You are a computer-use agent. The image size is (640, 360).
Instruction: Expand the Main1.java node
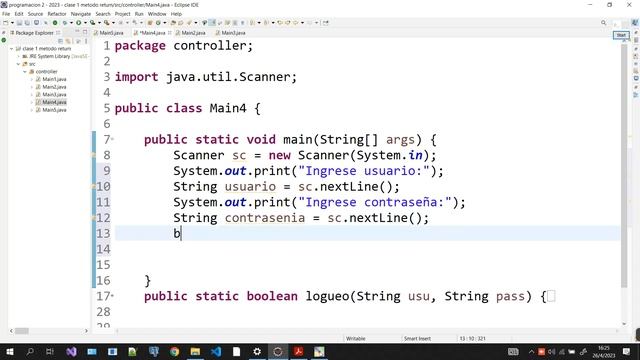[x=32, y=79]
